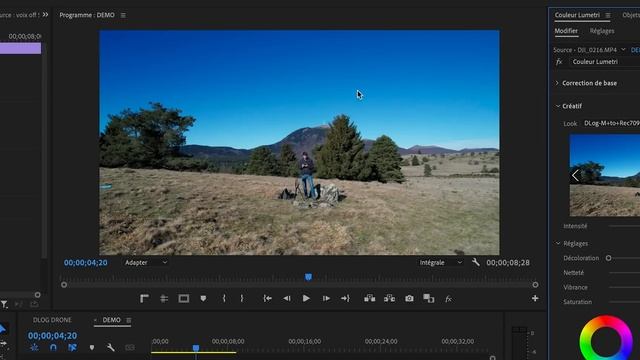The image size is (640, 360).
Task: Click the Netteté label
Action: [573, 272]
